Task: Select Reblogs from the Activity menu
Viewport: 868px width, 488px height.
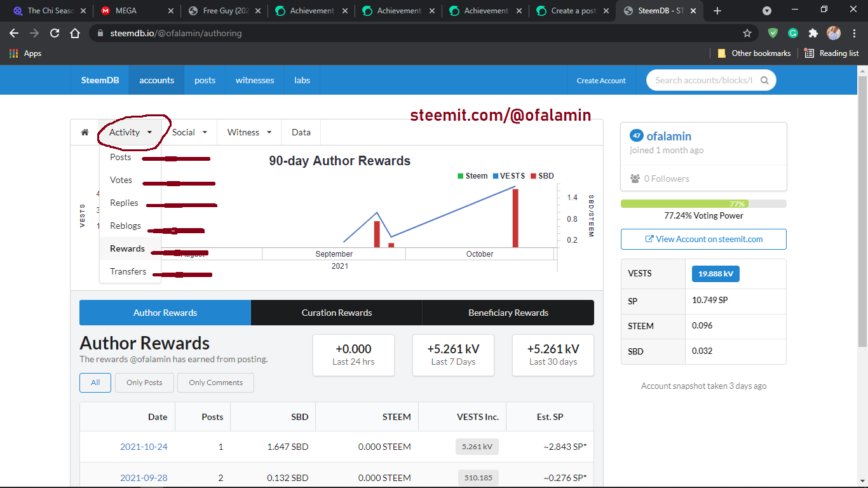Action: pyautogui.click(x=130, y=226)
